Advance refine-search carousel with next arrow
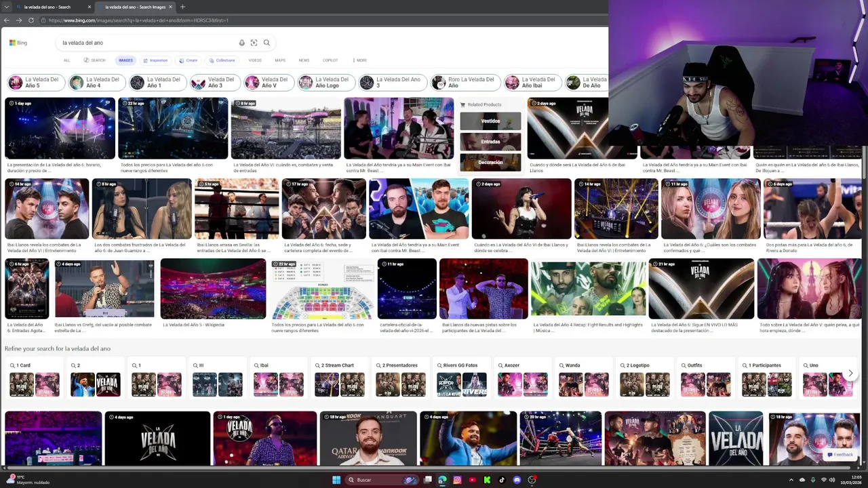 [850, 373]
